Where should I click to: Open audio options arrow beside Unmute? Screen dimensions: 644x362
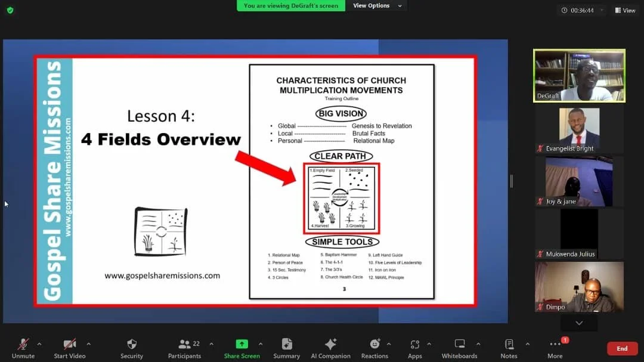(39, 344)
